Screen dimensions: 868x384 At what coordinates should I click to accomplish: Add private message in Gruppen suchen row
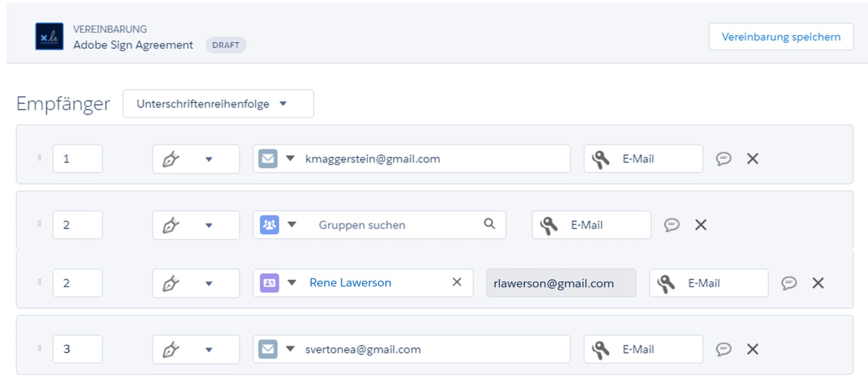coord(672,225)
